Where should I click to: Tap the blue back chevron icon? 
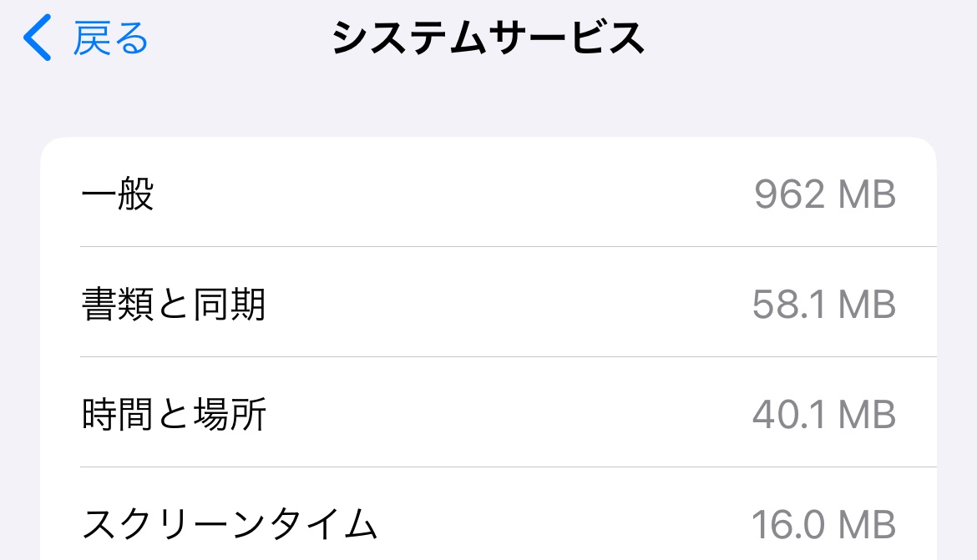pyautogui.click(x=38, y=39)
